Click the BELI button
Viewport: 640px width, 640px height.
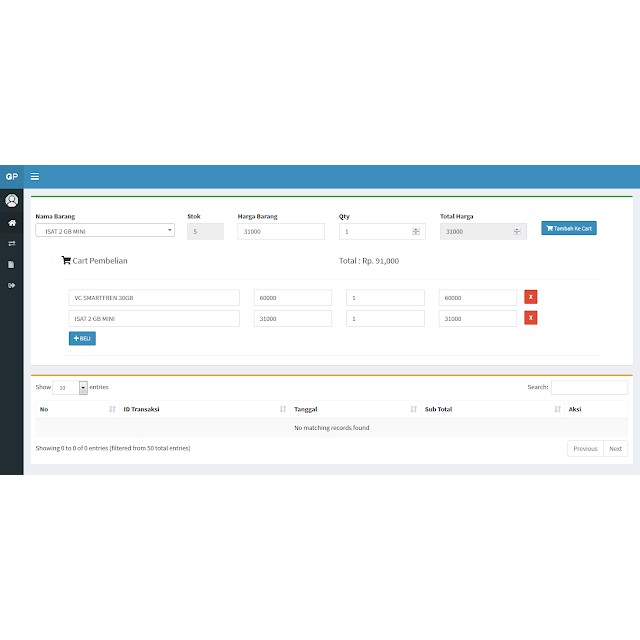[82, 338]
